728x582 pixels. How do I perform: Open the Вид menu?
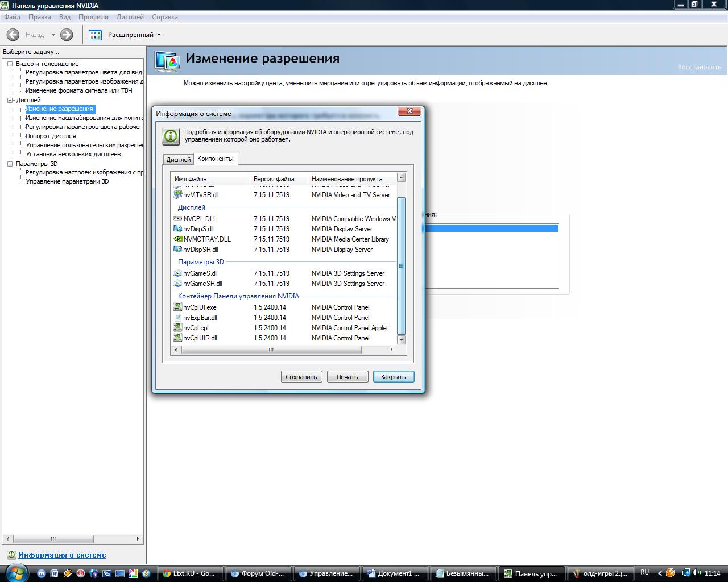(x=65, y=17)
